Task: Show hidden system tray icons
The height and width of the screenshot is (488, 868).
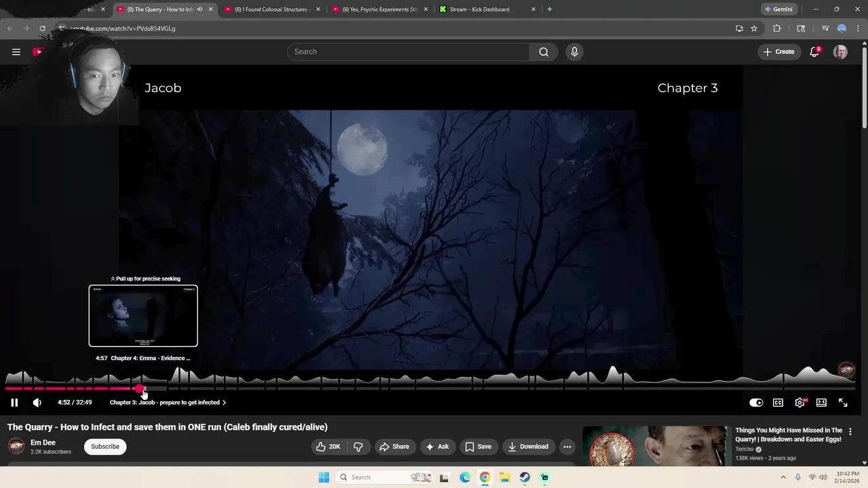Action: [x=783, y=477]
